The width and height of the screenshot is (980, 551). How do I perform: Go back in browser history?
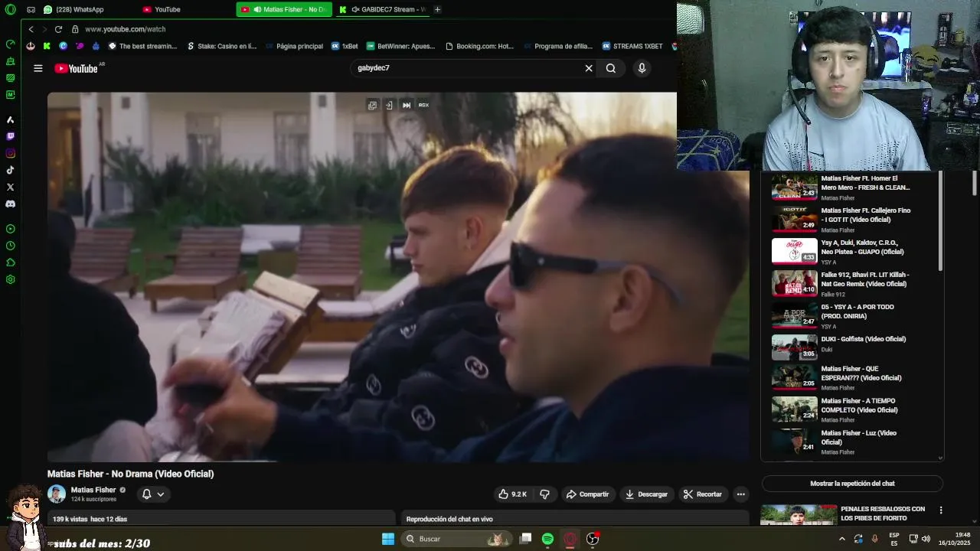pyautogui.click(x=31, y=29)
